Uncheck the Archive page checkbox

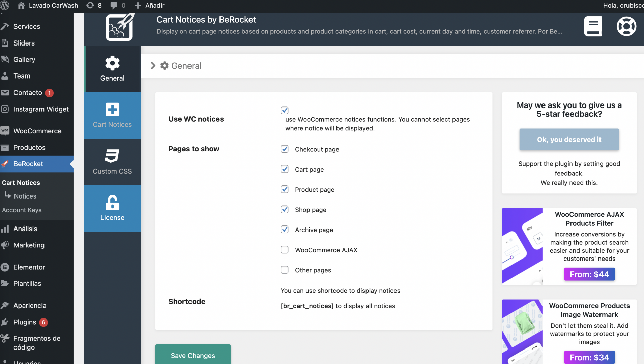click(285, 230)
